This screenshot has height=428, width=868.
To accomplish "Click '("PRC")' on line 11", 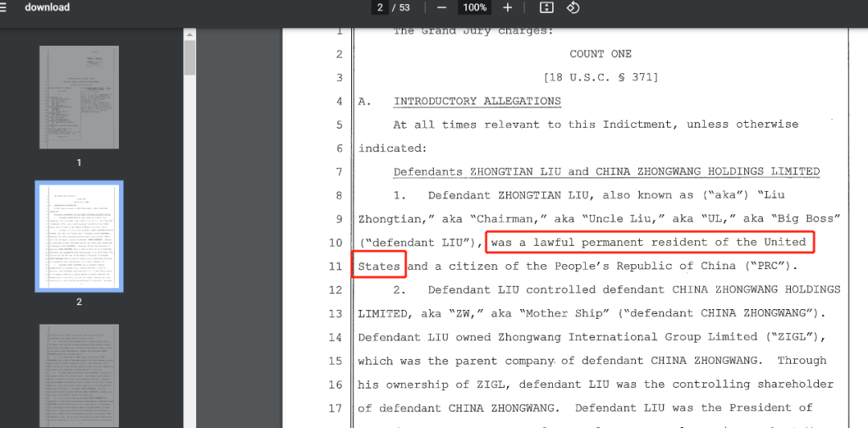I will (770, 267).
